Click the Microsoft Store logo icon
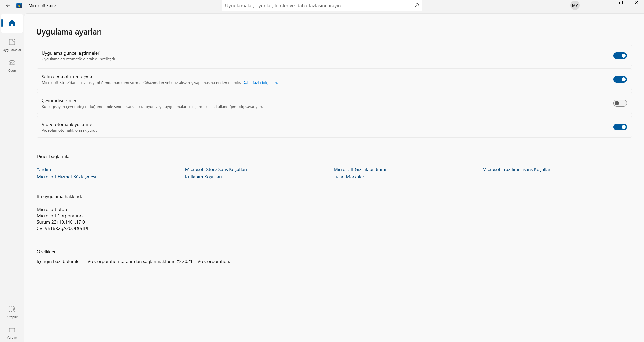Image resolution: width=644 pixels, height=342 pixels. pos(19,5)
